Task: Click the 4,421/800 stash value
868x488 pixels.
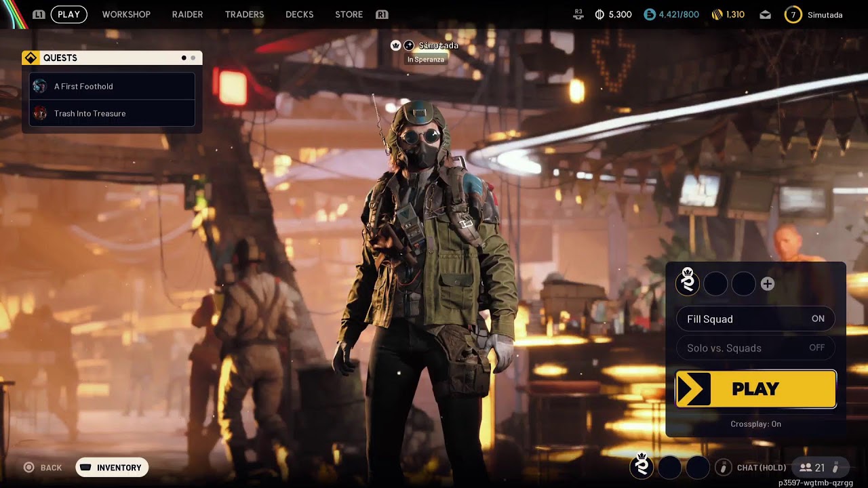Action: click(679, 14)
